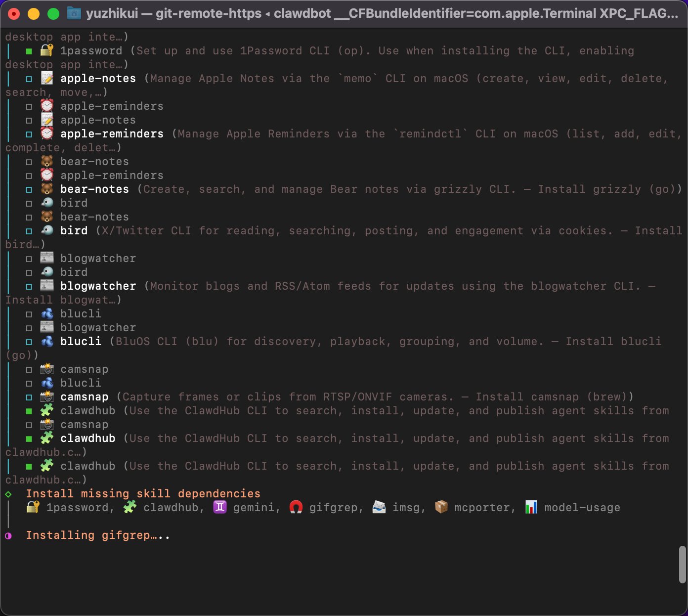Click the 'Install missing skill dependencies' heading

143,493
